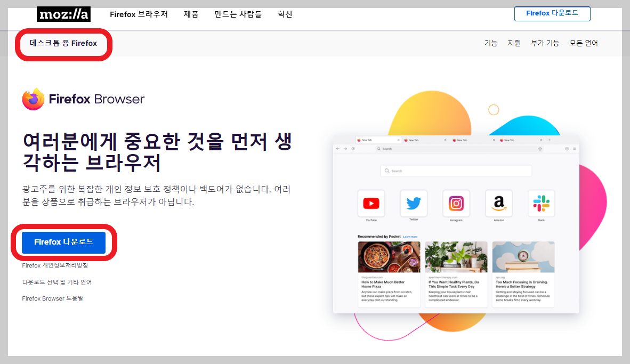Click the main headline 여러분에게 중요한 것을

pos(157,152)
